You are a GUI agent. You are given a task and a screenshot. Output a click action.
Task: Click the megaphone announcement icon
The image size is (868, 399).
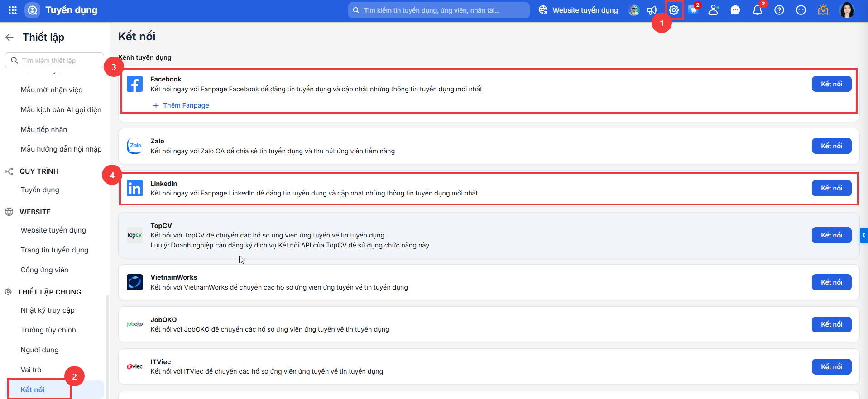pyautogui.click(x=652, y=10)
